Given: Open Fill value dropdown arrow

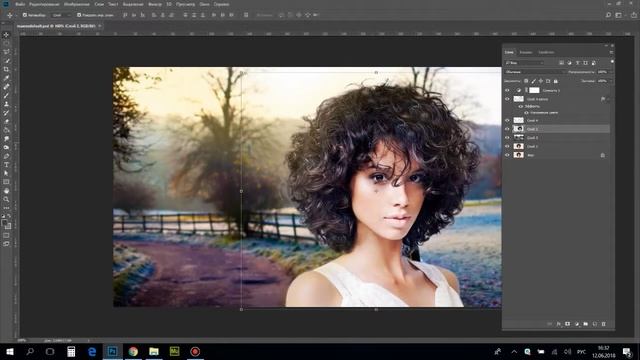Looking at the screenshot, I should (x=611, y=81).
